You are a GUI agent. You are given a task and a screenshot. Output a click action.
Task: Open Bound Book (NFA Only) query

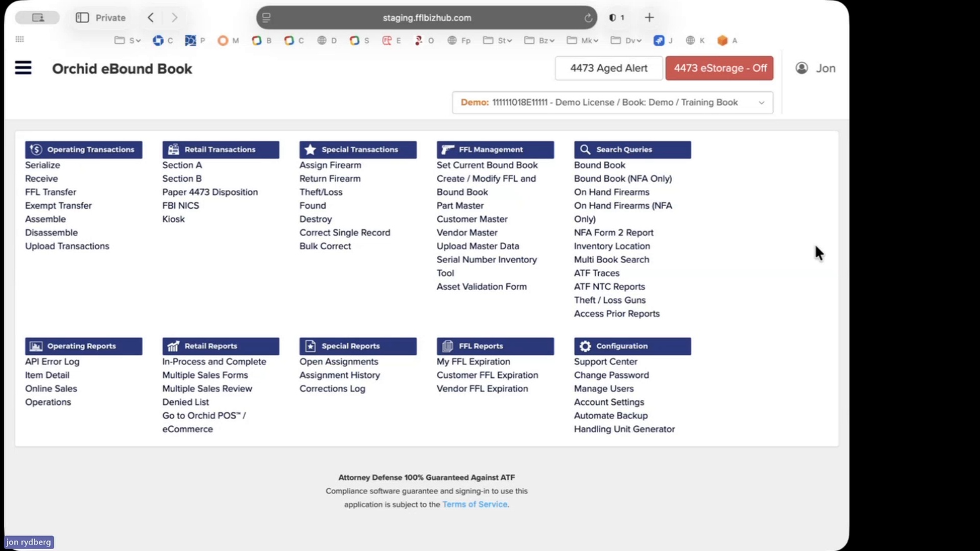click(x=623, y=179)
